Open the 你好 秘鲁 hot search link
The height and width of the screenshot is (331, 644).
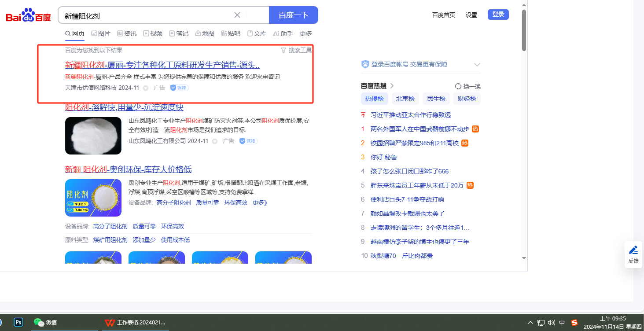[384, 157]
